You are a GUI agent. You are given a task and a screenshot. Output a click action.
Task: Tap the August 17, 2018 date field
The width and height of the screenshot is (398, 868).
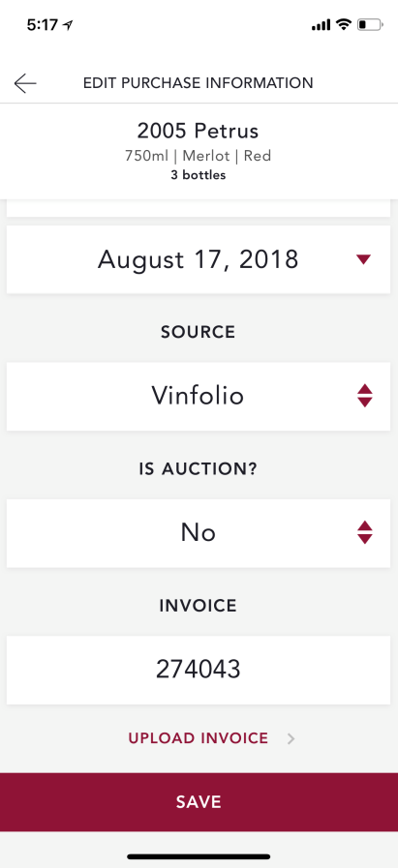point(199,259)
